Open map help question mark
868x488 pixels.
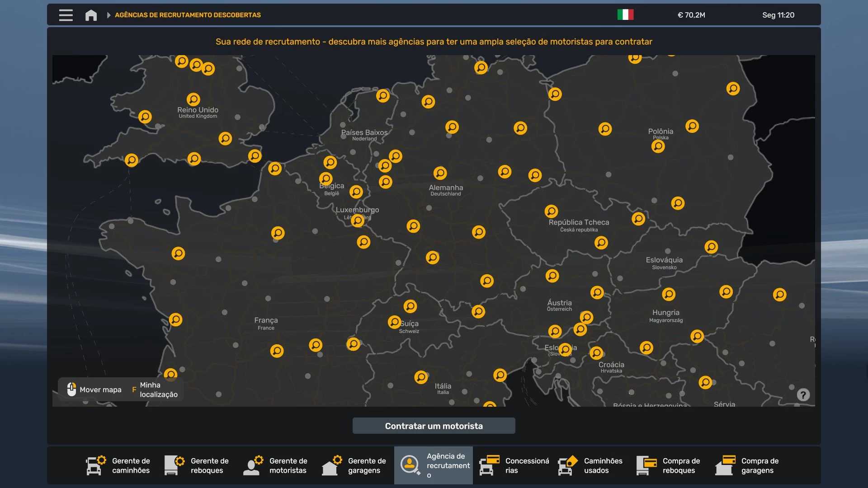803,395
